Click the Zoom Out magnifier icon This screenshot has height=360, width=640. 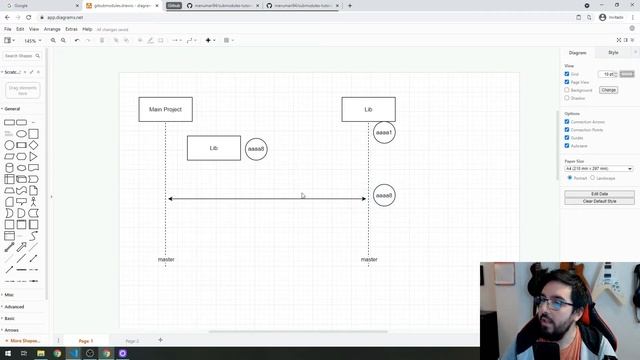point(63,40)
